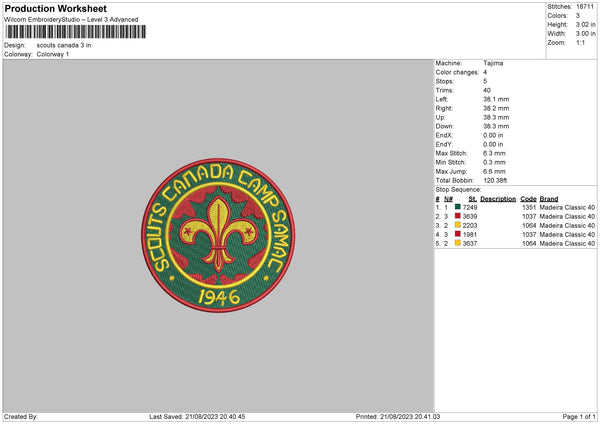Click the Colorway 1 value
600x424 pixels.
(x=53, y=54)
